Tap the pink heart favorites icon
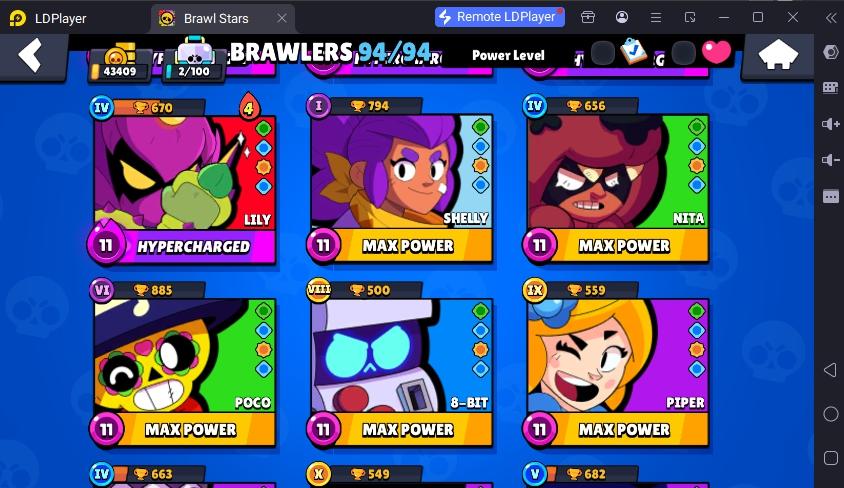The width and height of the screenshot is (844, 488). click(x=716, y=53)
